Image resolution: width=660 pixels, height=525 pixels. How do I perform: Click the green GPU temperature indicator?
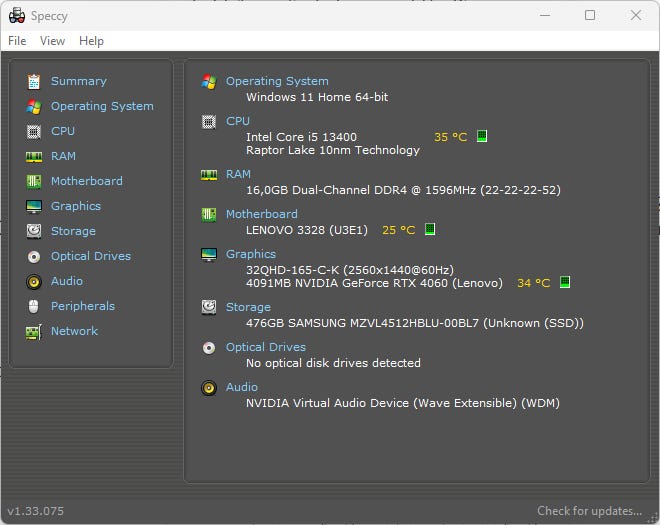coord(564,283)
